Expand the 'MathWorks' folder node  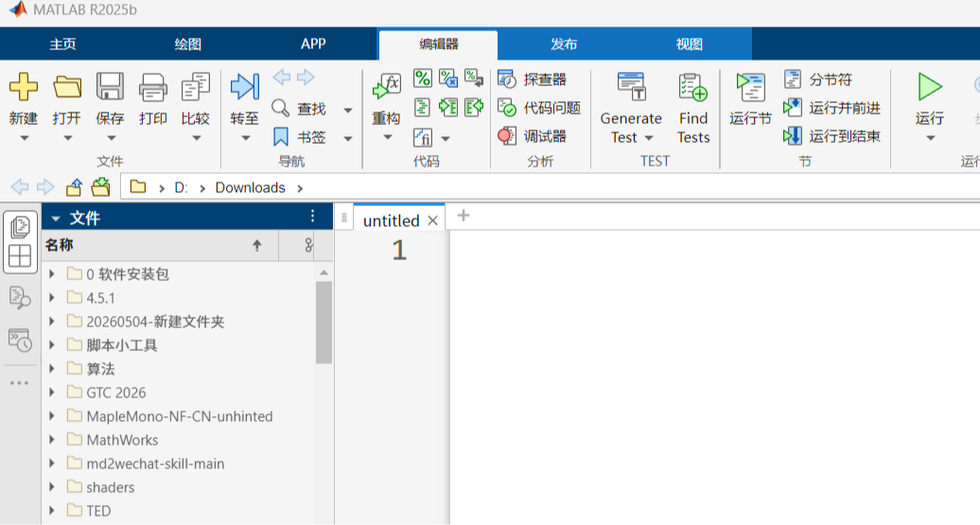click(x=53, y=440)
